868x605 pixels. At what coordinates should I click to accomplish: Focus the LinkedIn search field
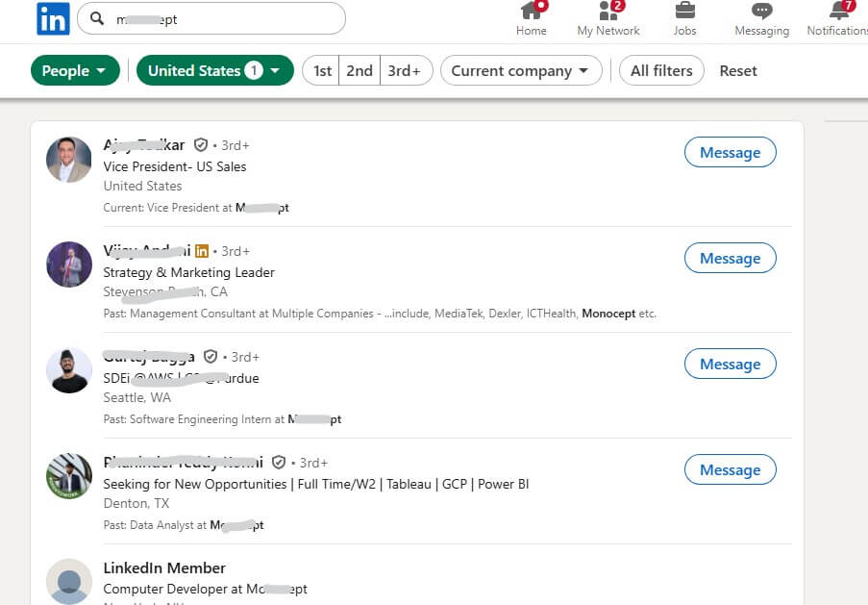point(211,19)
